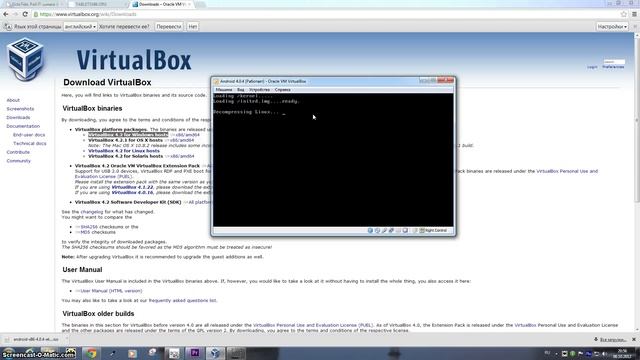
Task: Bookmark the page with the star icon
Action: 624,14
